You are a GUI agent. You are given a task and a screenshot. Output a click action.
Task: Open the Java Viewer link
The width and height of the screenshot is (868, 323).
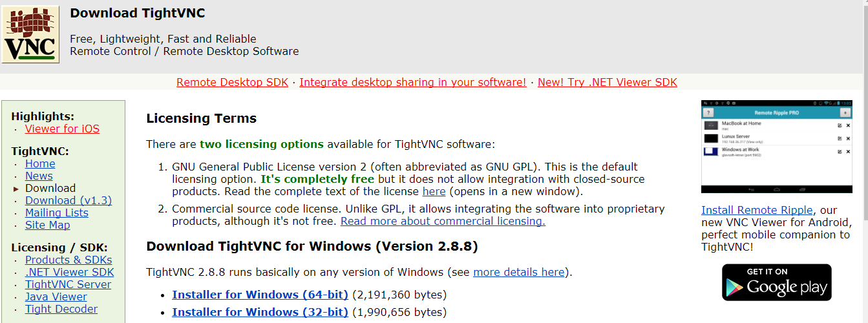(x=56, y=297)
